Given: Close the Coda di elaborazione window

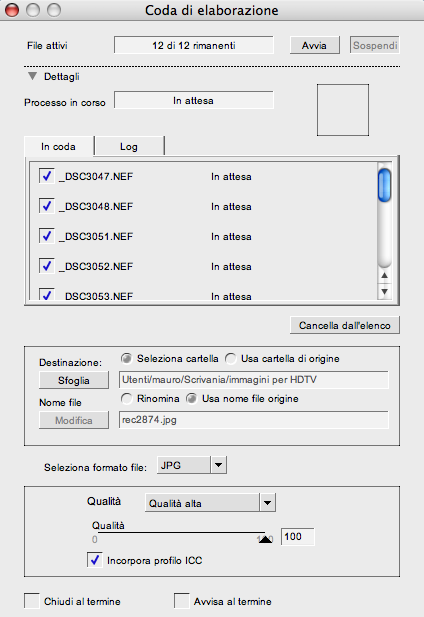Looking at the screenshot, I should point(12,10).
